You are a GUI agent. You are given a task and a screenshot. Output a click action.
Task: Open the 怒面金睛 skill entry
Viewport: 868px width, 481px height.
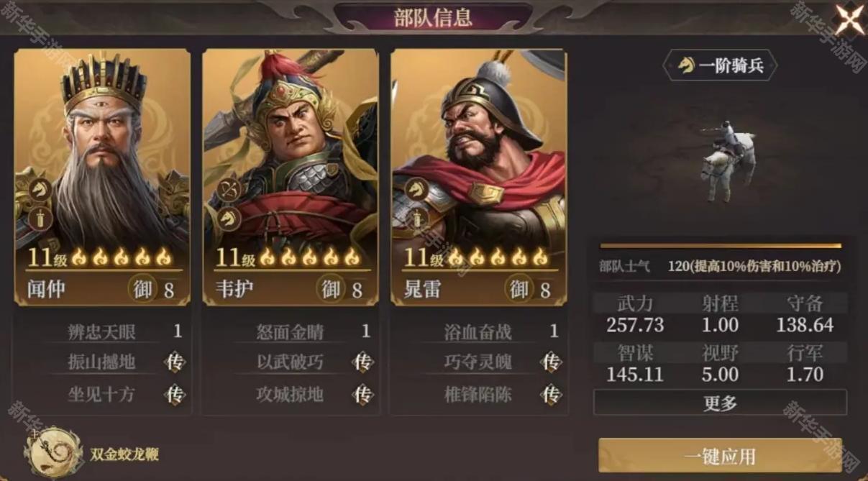coord(290,331)
